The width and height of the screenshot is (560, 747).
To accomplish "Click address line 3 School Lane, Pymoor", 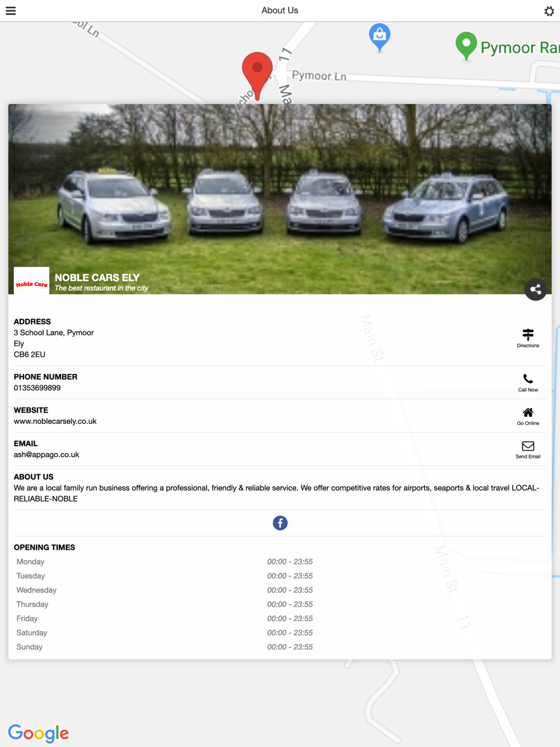I will (x=54, y=333).
